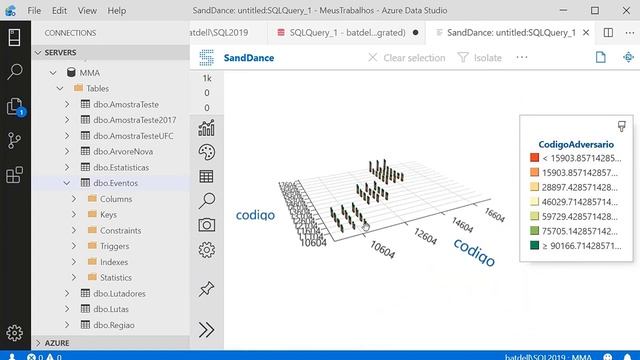Select the dbo.Regiao table
640x360 pixels.
(x=114, y=325)
